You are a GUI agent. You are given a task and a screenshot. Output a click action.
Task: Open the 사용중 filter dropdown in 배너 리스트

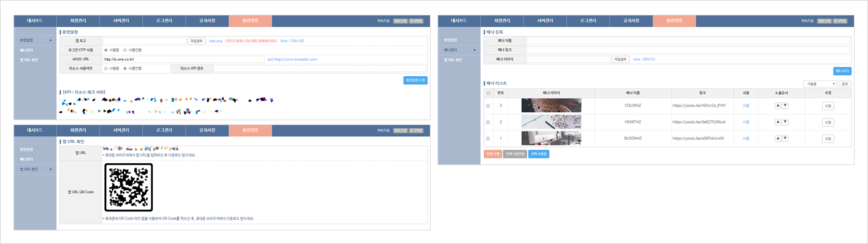coord(821,84)
